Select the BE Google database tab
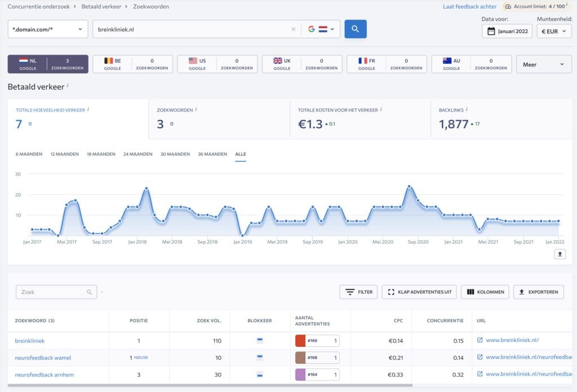This screenshot has width=577, height=392. coord(132,64)
